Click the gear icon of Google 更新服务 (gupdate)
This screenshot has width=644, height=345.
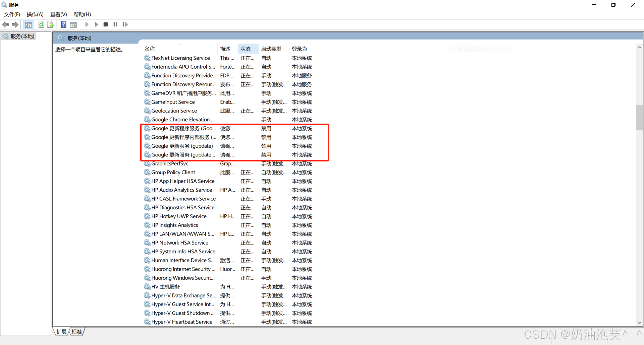(x=147, y=146)
